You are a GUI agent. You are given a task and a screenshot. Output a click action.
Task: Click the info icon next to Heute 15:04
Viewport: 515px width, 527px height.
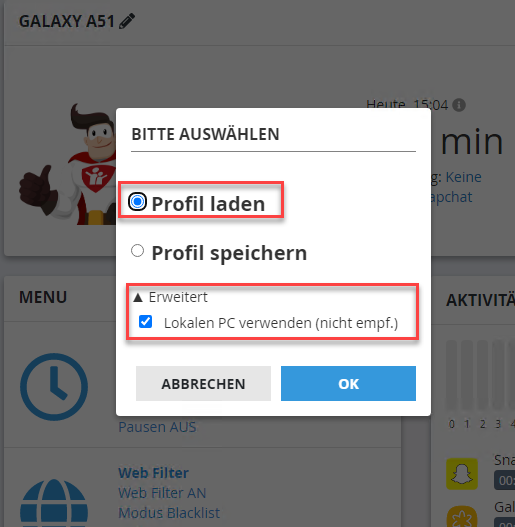pyautogui.click(x=459, y=105)
